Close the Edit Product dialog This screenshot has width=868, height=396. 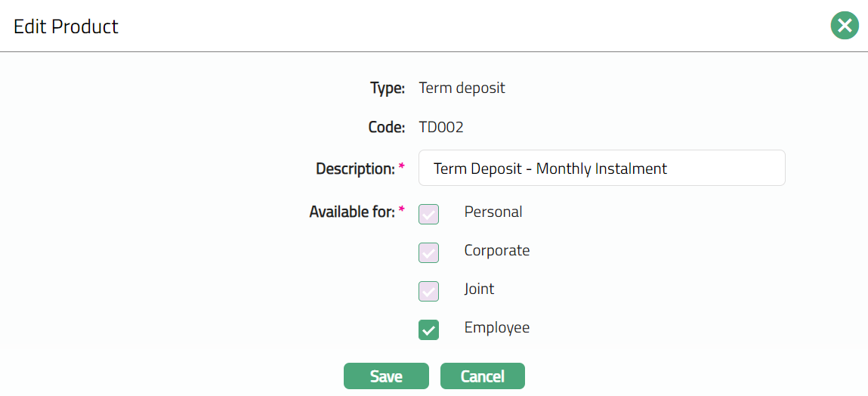845,26
